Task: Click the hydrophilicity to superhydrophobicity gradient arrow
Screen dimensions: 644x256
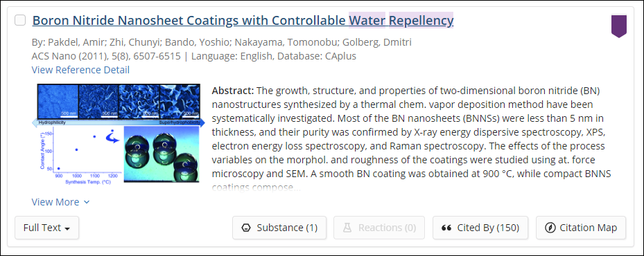Action: pyautogui.click(x=119, y=122)
